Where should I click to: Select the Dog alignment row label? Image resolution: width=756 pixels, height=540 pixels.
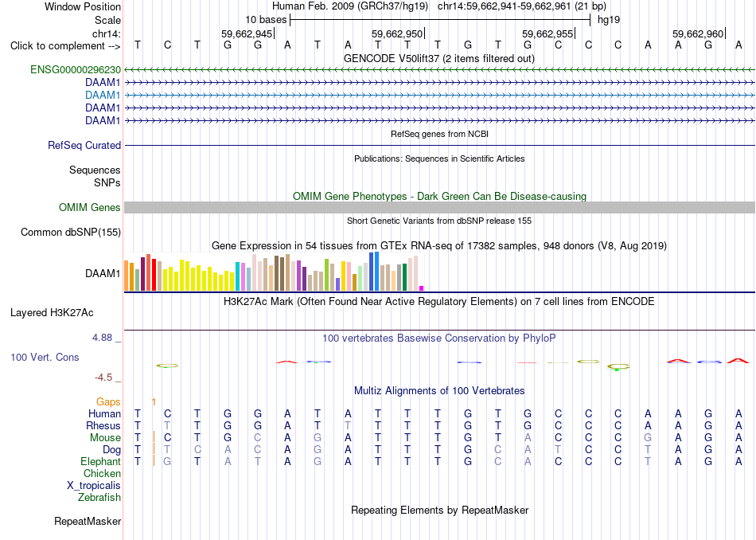click(x=112, y=450)
